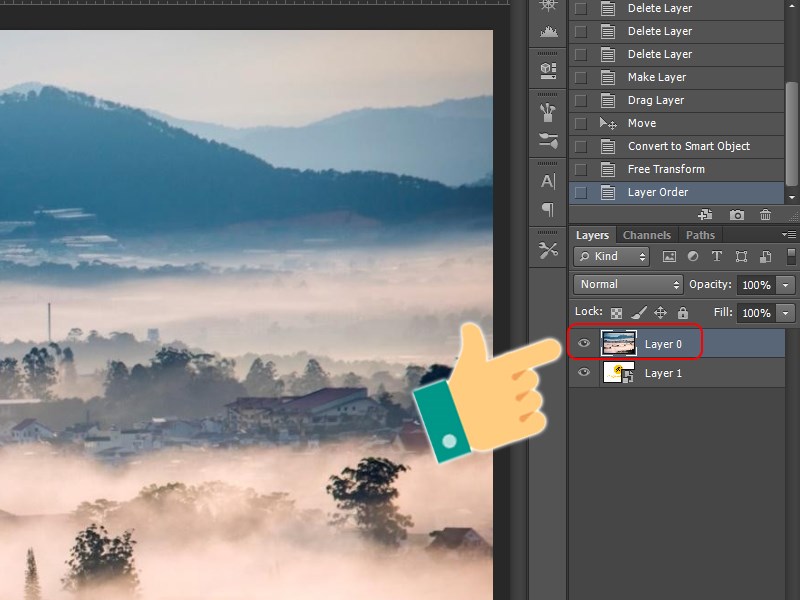This screenshot has height=600, width=800.
Task: Switch to the Paths tab
Action: pyautogui.click(x=700, y=235)
